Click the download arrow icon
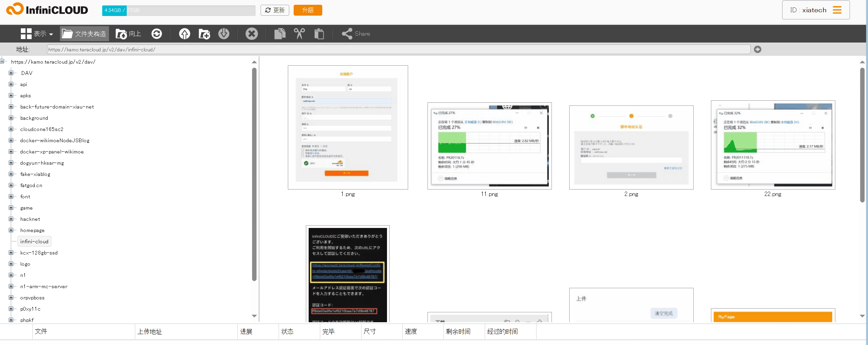Viewport: 868px width, 345px height. click(224, 34)
